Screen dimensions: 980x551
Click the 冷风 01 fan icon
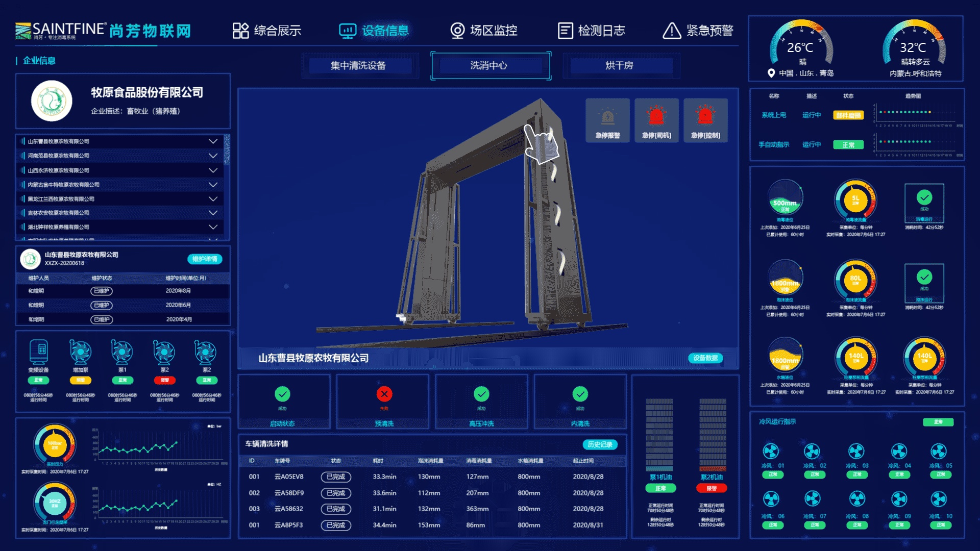(x=771, y=451)
